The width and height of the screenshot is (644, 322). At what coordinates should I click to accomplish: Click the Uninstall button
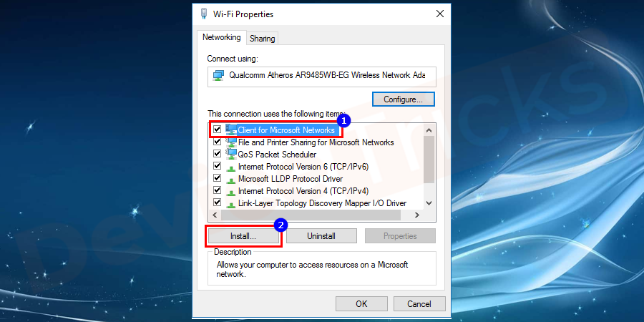point(321,236)
